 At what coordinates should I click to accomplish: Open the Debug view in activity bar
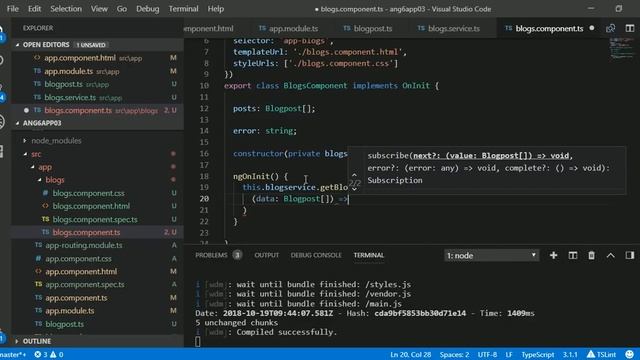coord(2,122)
